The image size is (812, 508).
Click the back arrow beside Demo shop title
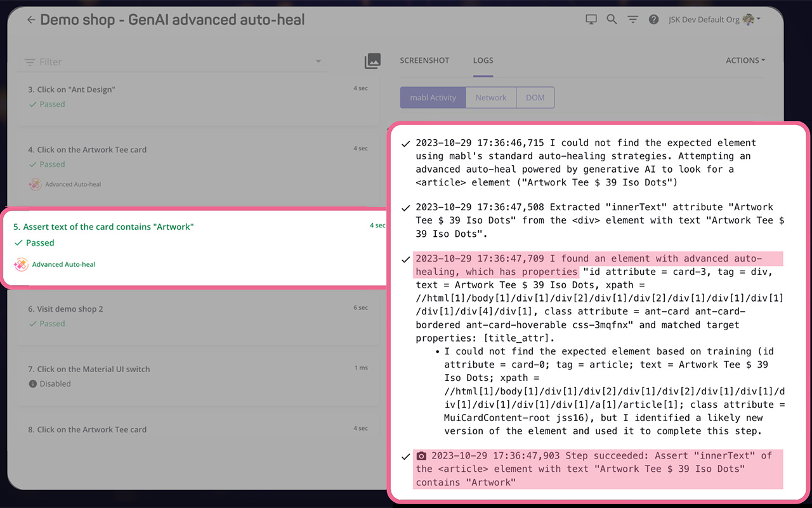pyautogui.click(x=31, y=20)
